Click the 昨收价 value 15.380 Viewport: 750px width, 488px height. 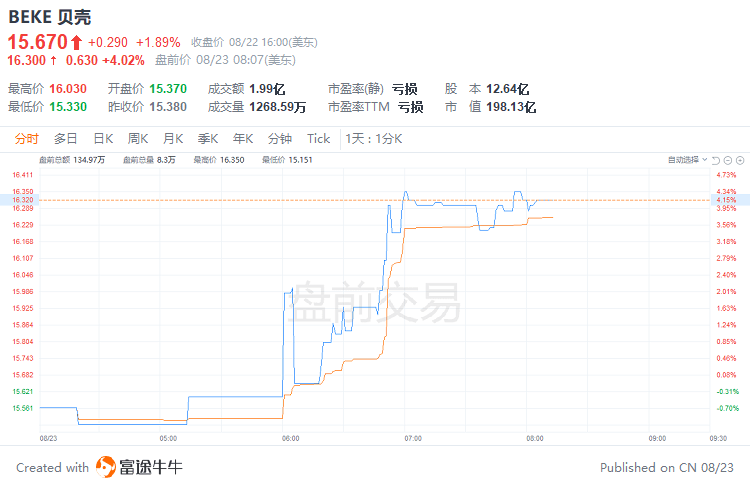(168, 106)
